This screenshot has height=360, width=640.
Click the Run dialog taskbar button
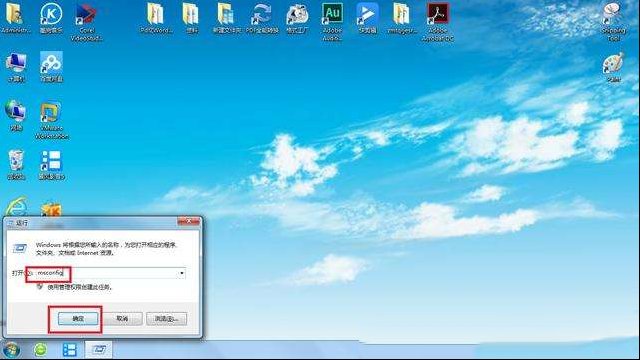pos(98,350)
